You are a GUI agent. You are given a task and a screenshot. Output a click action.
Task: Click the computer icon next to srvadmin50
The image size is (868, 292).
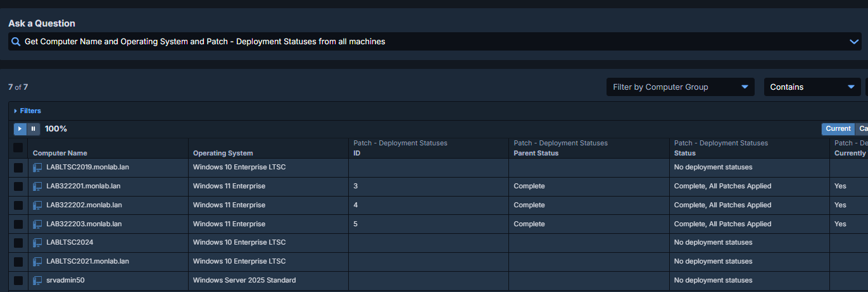coord(37,280)
